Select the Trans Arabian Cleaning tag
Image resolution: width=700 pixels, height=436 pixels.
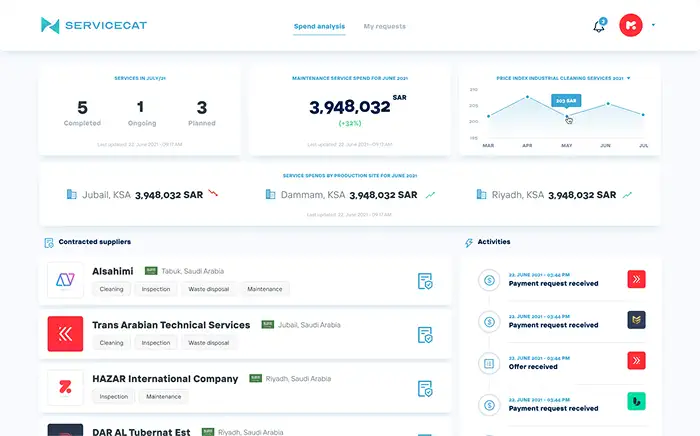112,343
